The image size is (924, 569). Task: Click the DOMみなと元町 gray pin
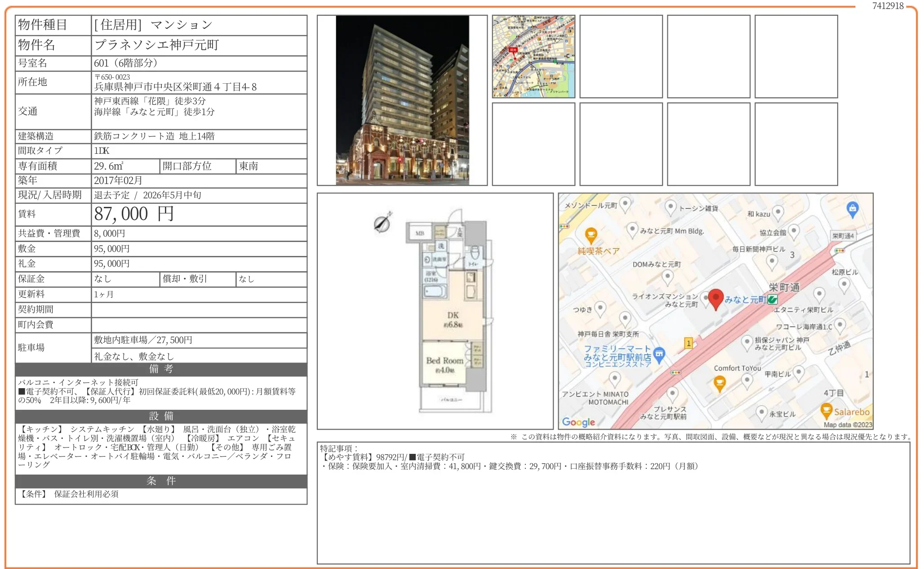tap(667, 276)
